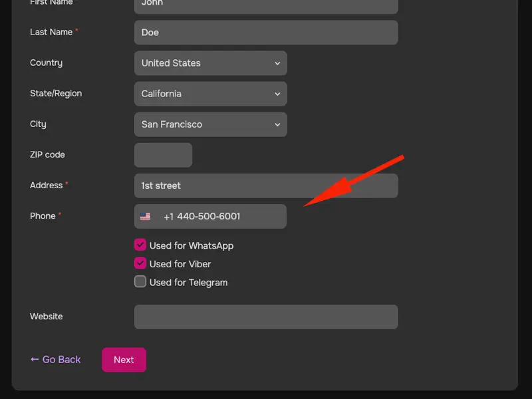Open the San Francisco city dropdown

pyautogui.click(x=210, y=124)
